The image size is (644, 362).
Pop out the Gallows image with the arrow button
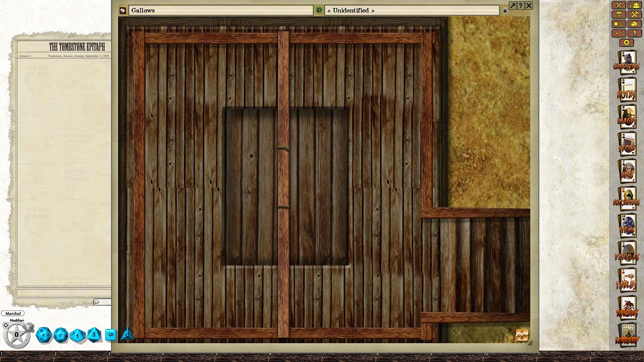point(512,5)
